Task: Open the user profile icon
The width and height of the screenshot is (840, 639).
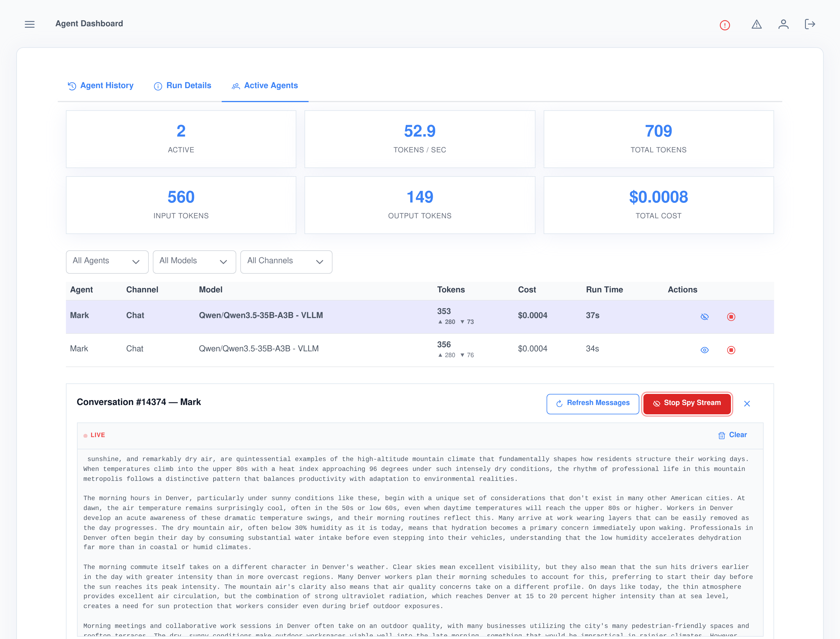Action: (783, 24)
